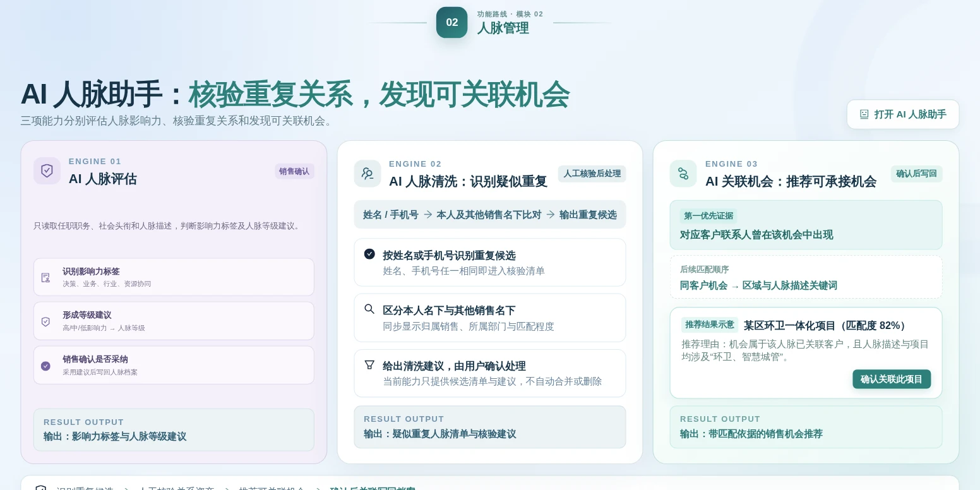Click "同客户机会 → 区域与人脉描述关键词"
980x490 pixels.
(x=758, y=285)
